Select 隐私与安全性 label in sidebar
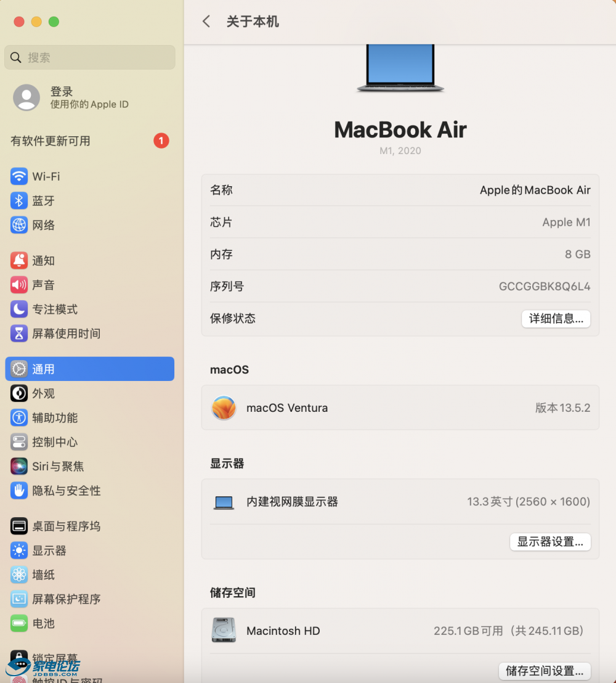 coord(66,491)
